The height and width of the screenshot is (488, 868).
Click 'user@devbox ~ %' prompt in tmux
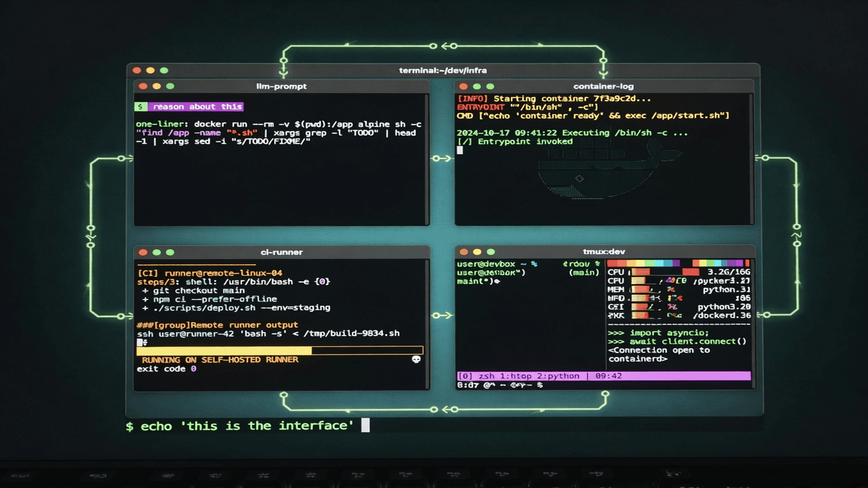point(497,264)
